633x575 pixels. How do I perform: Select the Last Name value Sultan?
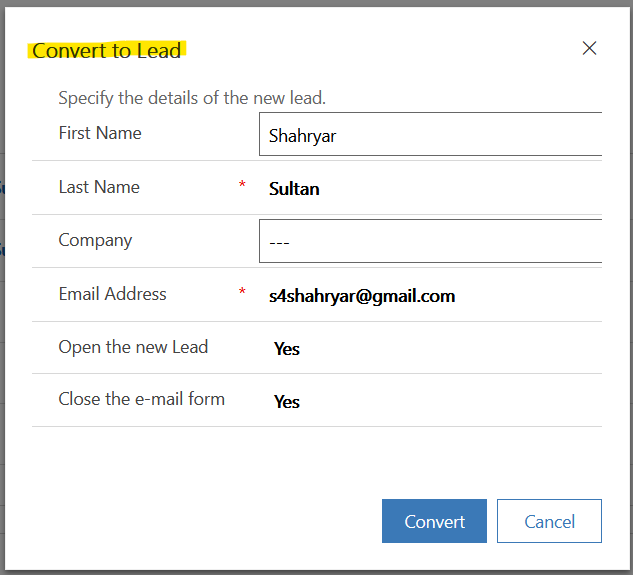294,188
